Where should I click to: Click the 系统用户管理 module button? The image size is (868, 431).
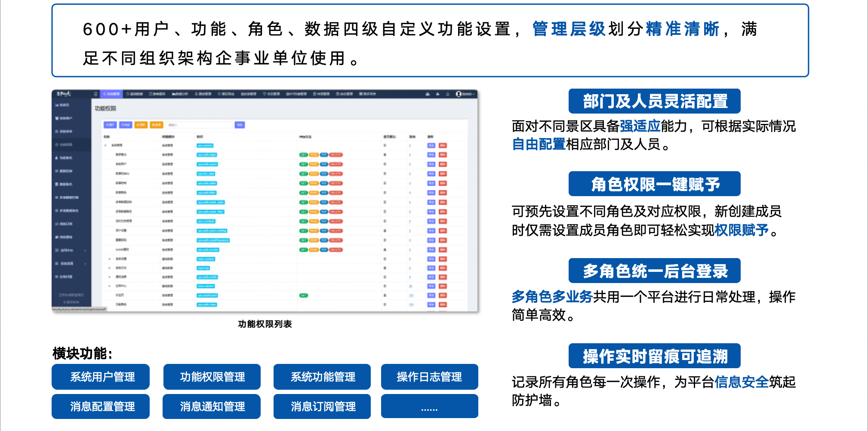(101, 377)
